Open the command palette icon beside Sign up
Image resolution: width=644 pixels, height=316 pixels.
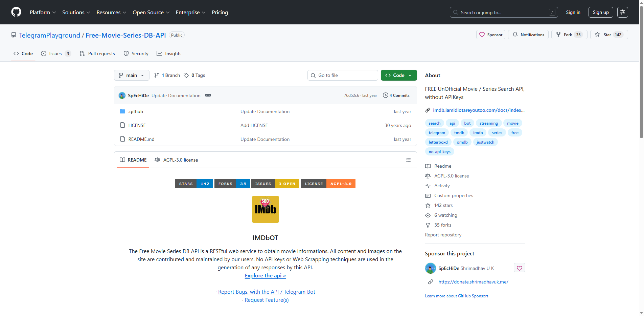(x=622, y=12)
